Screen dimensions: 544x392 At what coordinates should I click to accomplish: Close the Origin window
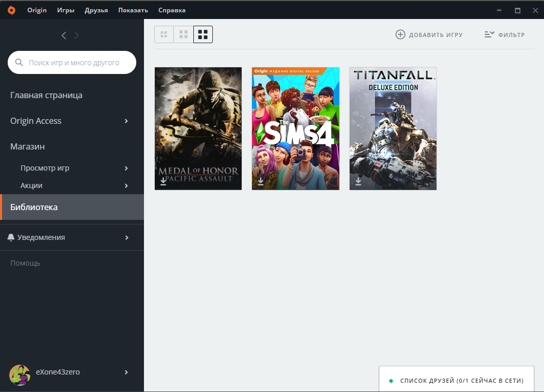coord(535,10)
